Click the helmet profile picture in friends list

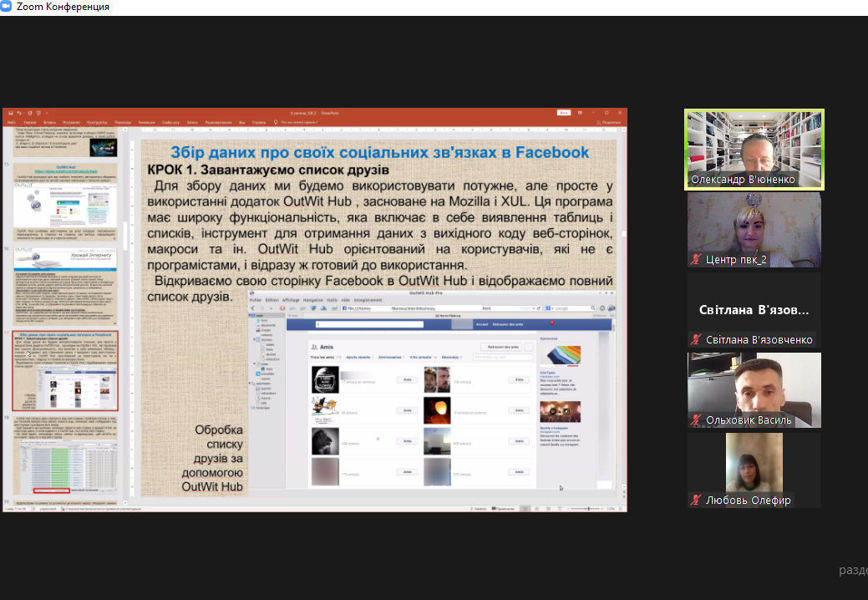[325, 379]
